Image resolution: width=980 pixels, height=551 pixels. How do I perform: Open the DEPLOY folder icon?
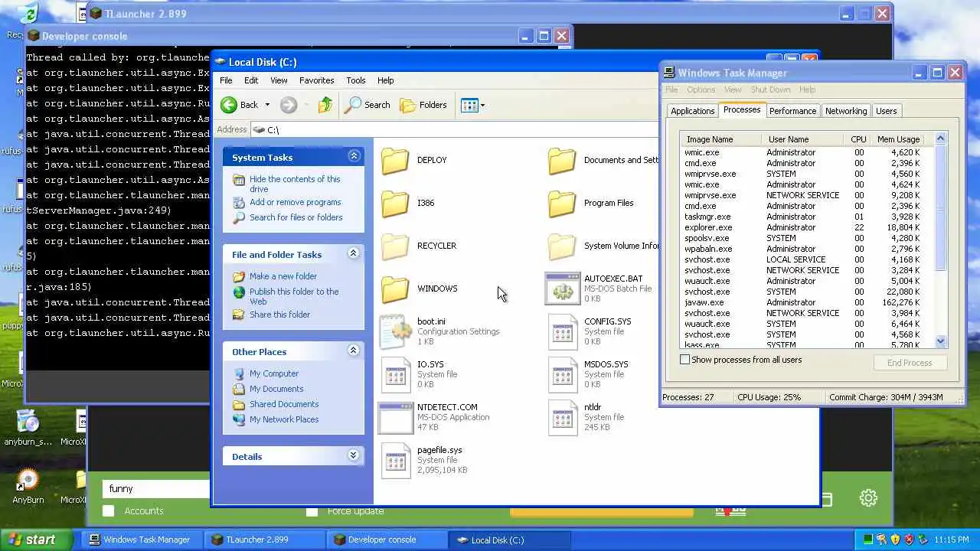click(x=395, y=160)
